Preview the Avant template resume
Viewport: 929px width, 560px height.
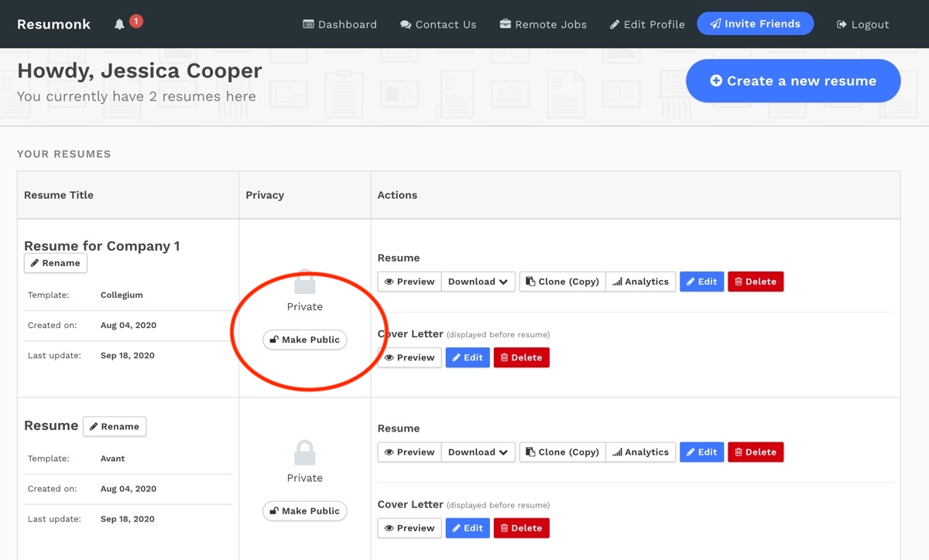(410, 452)
